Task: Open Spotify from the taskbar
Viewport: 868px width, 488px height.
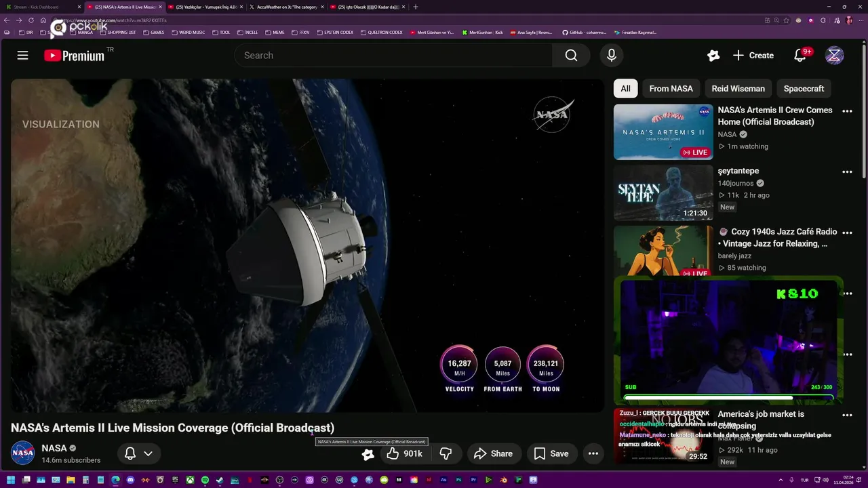Action: coord(205,480)
